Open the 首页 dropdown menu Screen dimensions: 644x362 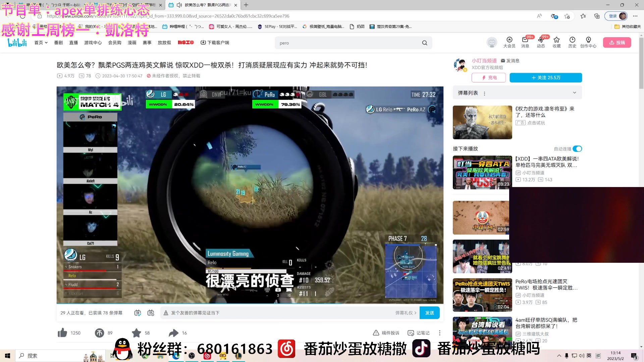pos(41,43)
